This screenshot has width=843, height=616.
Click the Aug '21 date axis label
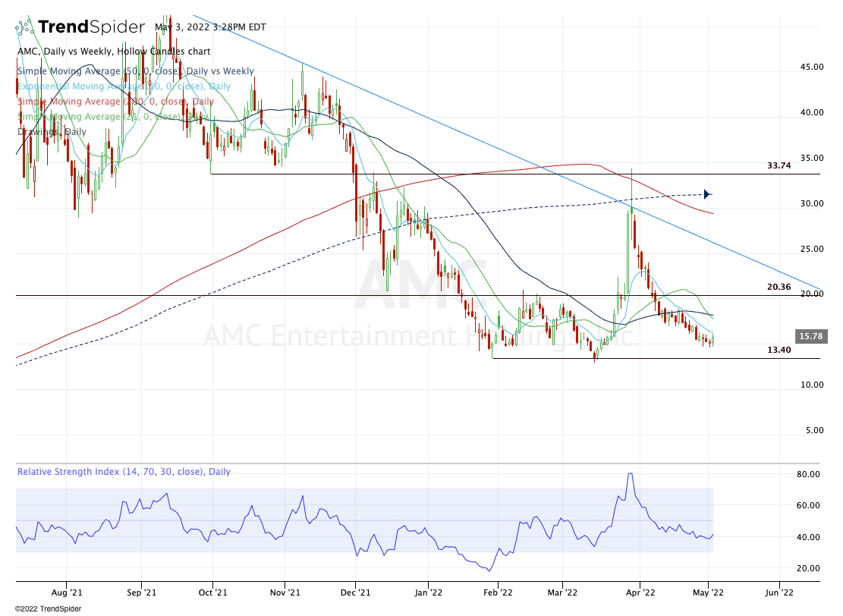click(x=67, y=592)
